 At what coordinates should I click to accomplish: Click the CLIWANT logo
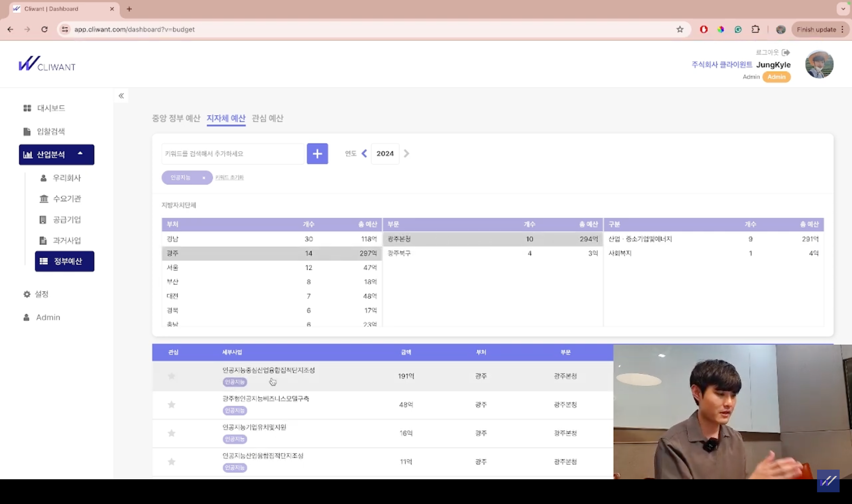pyautogui.click(x=47, y=64)
